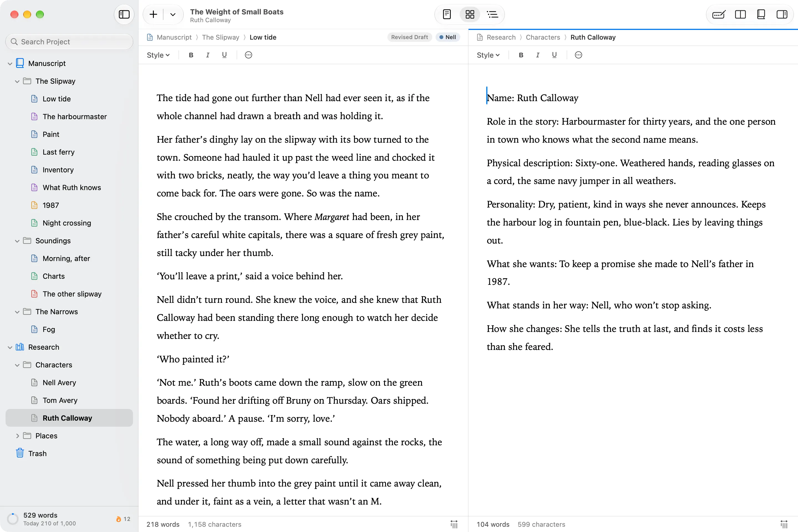Toggle the inspector panel icon
Image resolution: width=798 pixels, height=532 pixels.
click(x=782, y=14)
